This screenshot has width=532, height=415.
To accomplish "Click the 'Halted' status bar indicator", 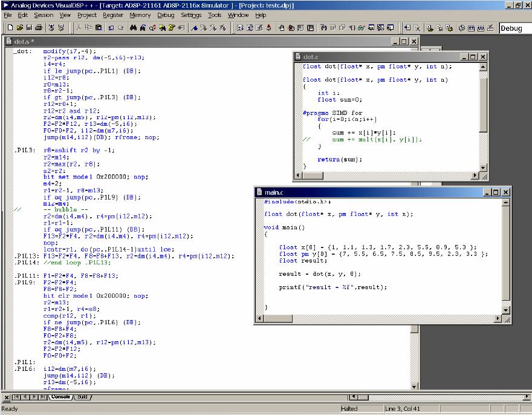I will [349, 408].
